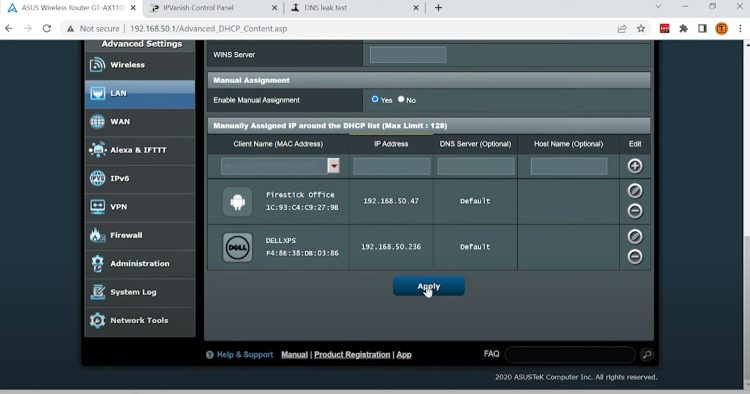Image resolution: width=750 pixels, height=394 pixels.
Task: Remove the DELLXPS entry
Action: coord(635,256)
